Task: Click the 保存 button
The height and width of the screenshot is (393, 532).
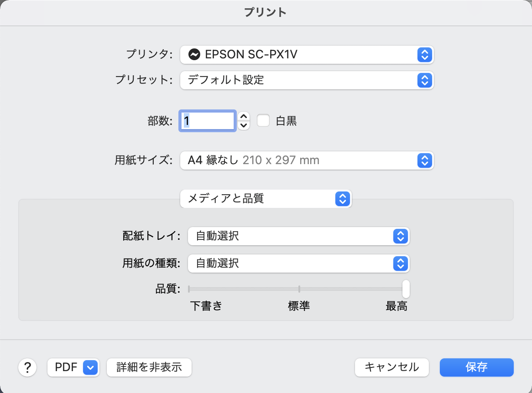Action: (476, 367)
